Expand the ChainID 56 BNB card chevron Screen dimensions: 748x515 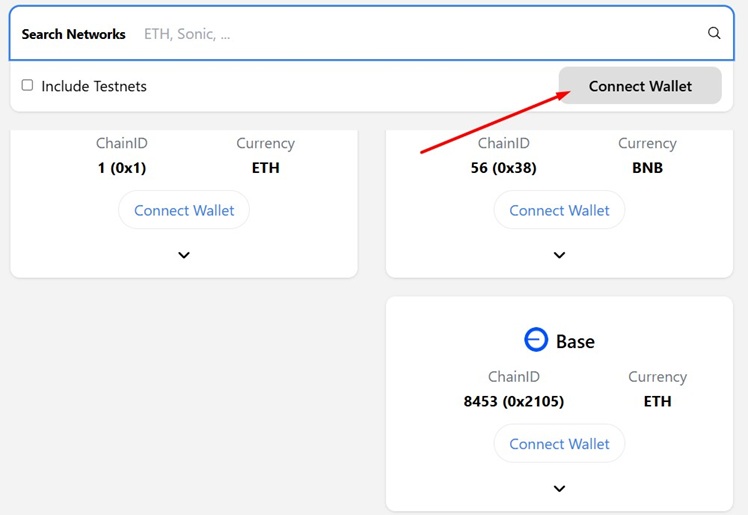coord(559,255)
